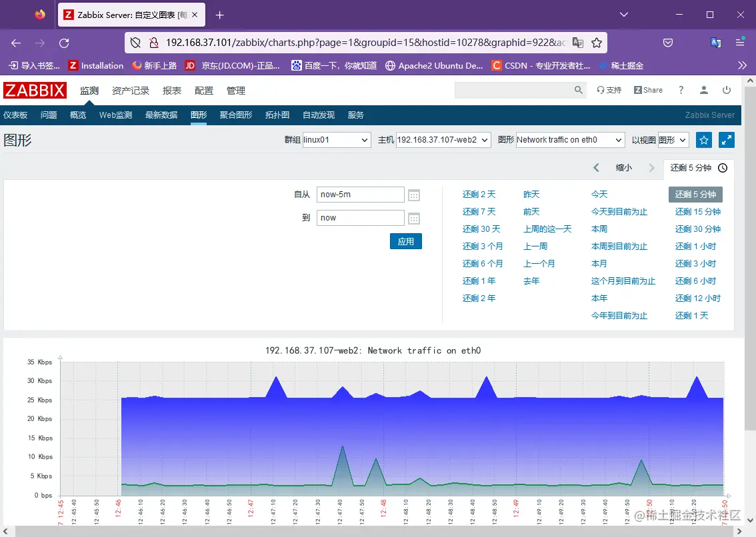Viewport: 756px width, 537px height.
Task: Click the Zshare sharing icon in the header
Action: point(647,89)
